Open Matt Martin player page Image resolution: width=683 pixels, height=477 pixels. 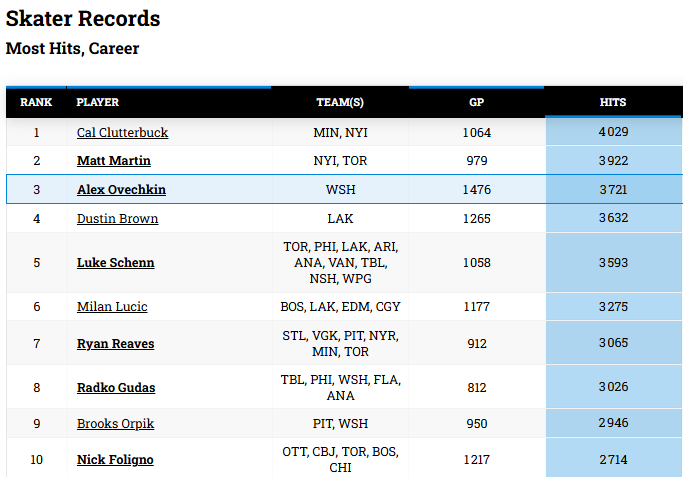(x=114, y=161)
